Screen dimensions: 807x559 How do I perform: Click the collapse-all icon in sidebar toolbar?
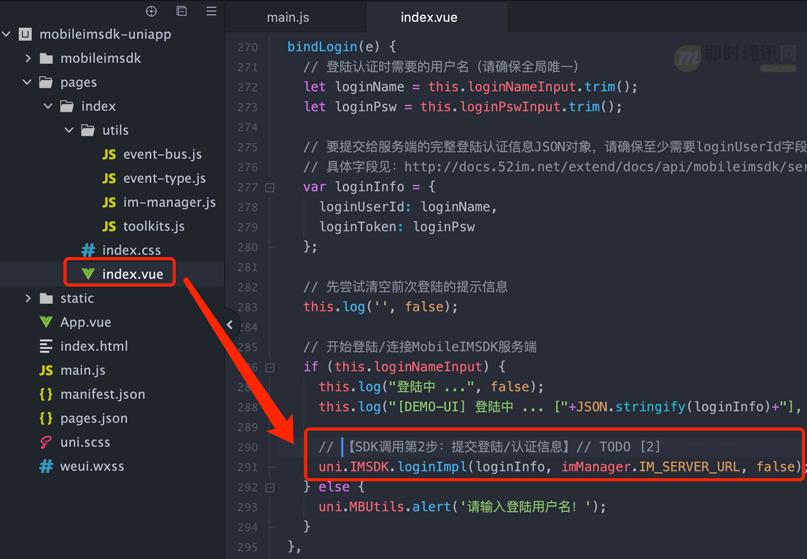tap(181, 11)
